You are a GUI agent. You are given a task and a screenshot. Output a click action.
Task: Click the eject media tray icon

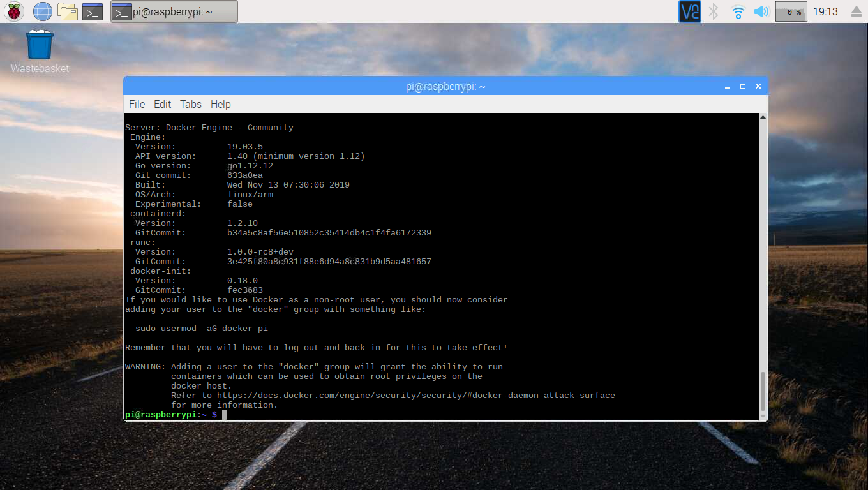(856, 11)
